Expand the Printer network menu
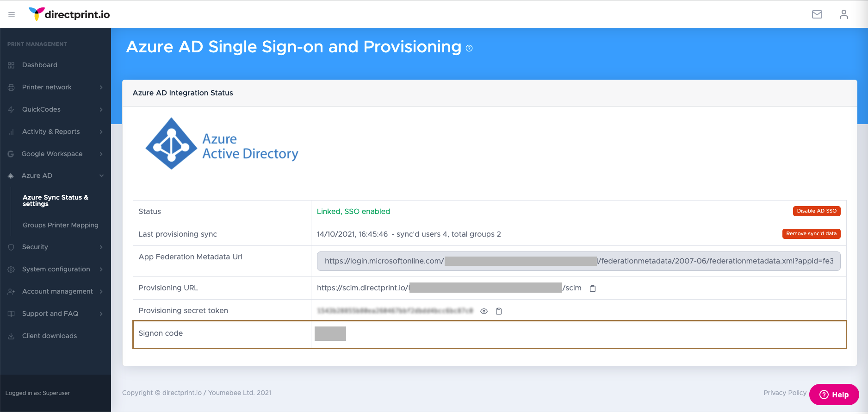Screen dimensions: 868x414 coord(56,87)
